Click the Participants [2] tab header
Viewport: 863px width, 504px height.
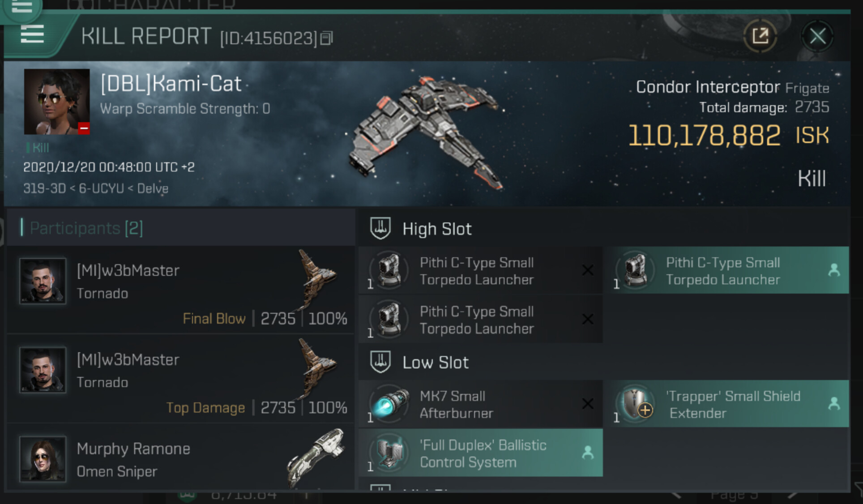coord(86,228)
